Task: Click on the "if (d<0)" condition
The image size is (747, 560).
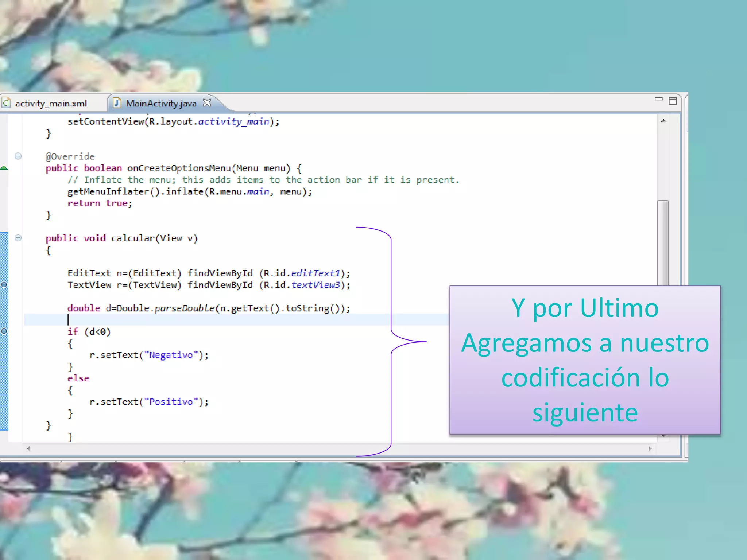Action: (89, 331)
